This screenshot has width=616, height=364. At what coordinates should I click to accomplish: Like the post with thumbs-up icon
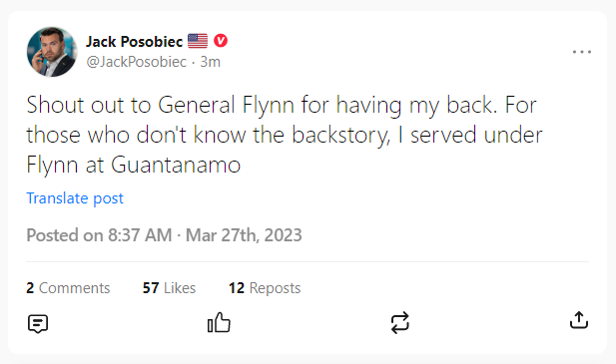coord(219,322)
